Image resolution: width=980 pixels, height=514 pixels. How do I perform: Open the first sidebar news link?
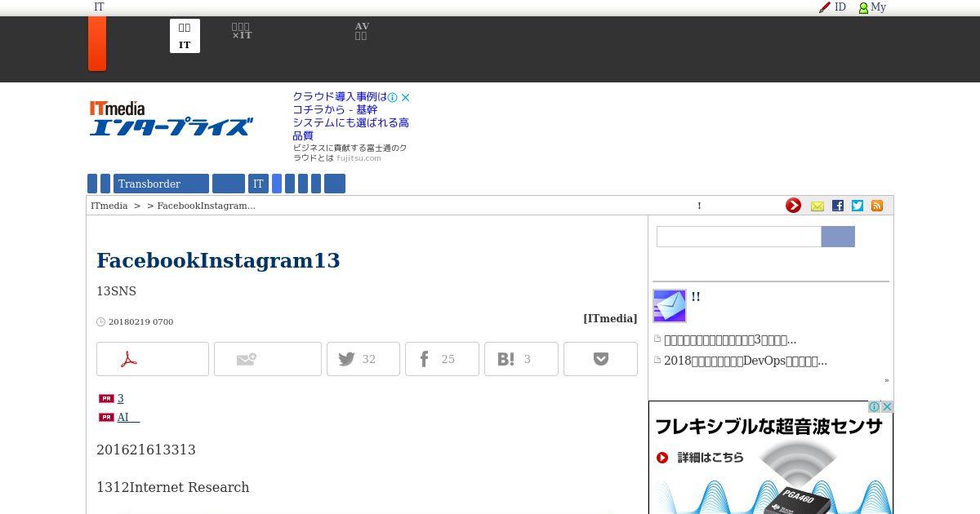[730, 339]
